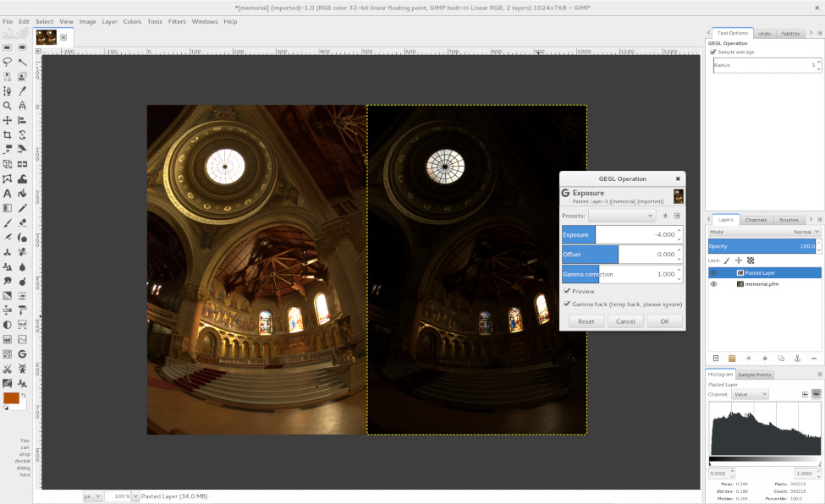Open the layer Mode dropdown
The image size is (825, 504).
[795, 232]
